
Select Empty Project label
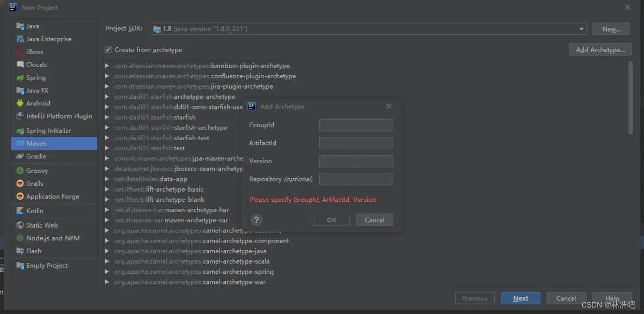click(x=47, y=265)
